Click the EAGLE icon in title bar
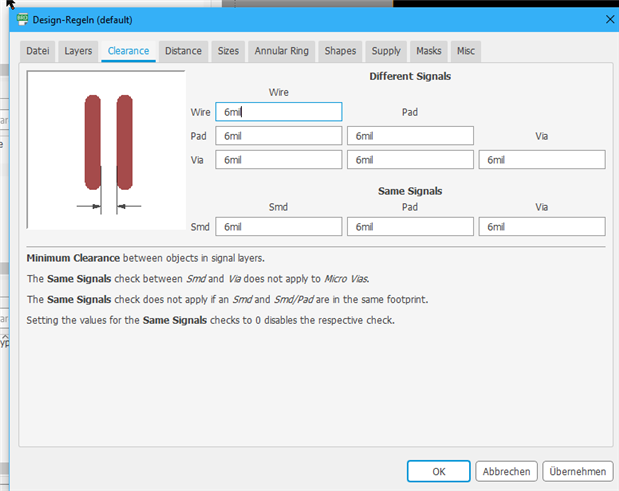 tap(23, 19)
